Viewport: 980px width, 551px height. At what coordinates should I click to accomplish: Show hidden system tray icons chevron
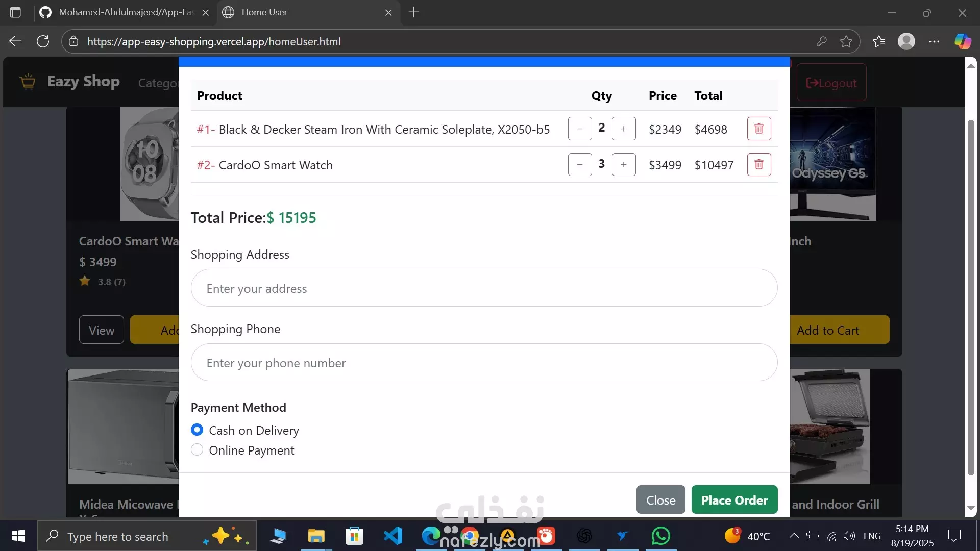(794, 536)
